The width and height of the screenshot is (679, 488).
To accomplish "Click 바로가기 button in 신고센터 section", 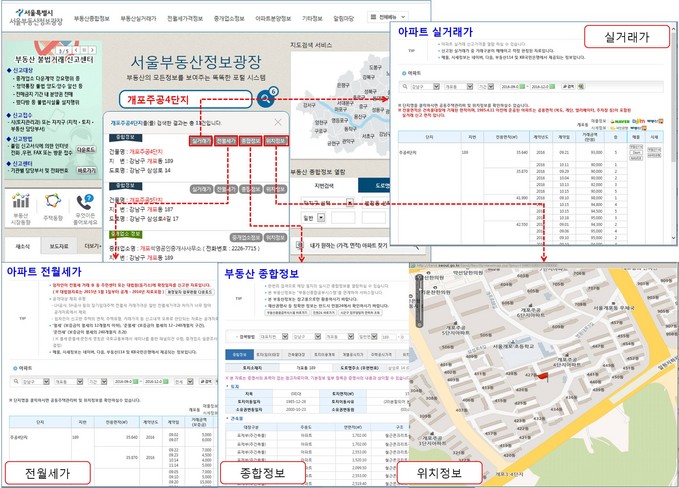I will pyautogui.click(x=87, y=171).
